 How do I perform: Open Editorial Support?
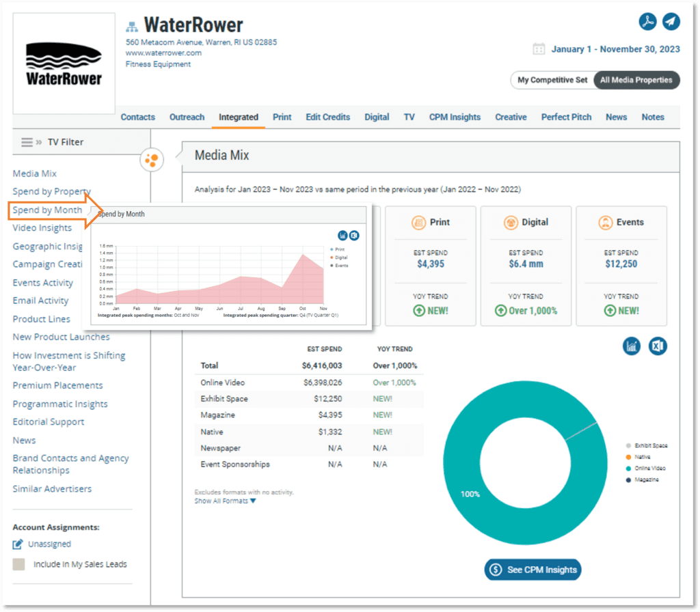tap(49, 422)
